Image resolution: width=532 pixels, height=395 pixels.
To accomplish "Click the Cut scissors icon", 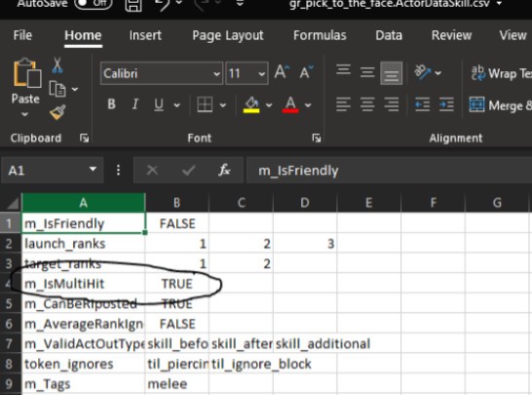I will coord(57,65).
